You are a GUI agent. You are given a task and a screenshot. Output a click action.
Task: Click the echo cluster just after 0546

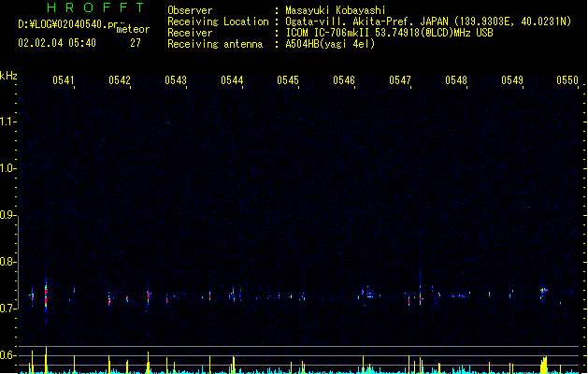click(x=368, y=295)
